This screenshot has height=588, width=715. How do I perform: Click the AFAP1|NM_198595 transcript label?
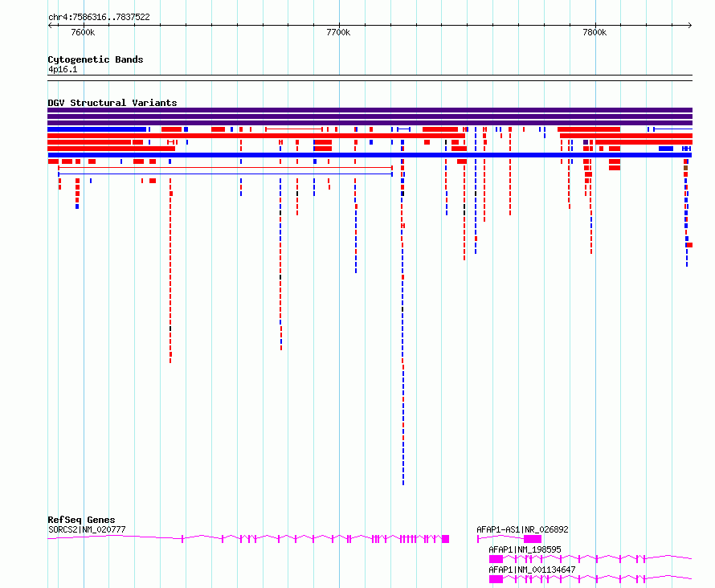coord(525,549)
